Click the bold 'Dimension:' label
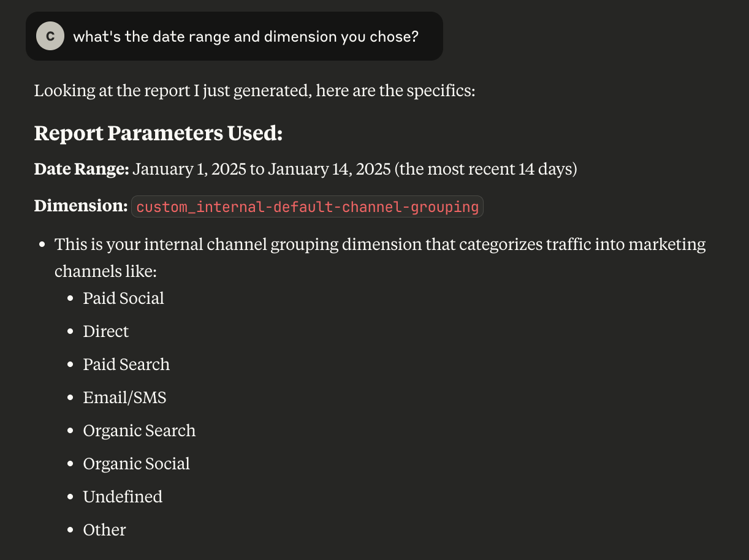 [x=81, y=206]
